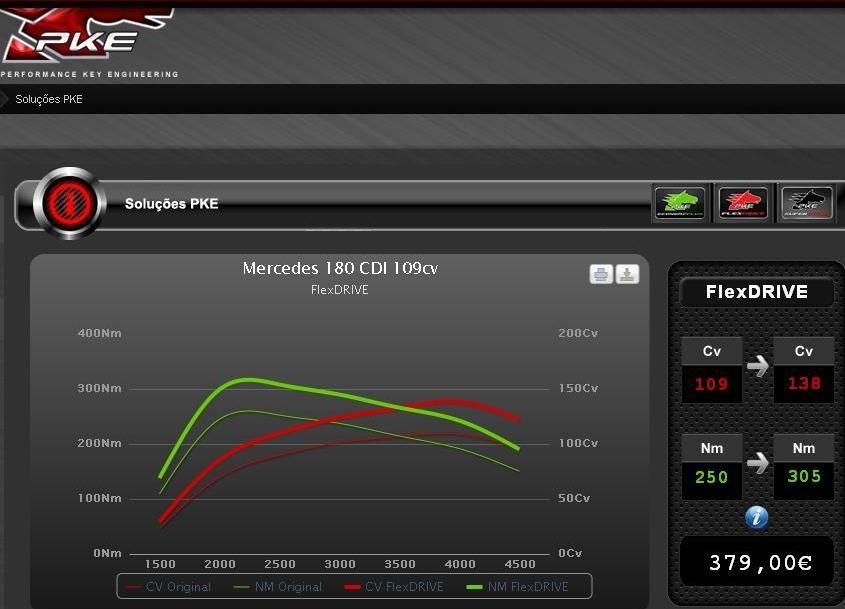The height and width of the screenshot is (609, 845).
Task: Click the PERFORMANCE KEY ENGINEERING tagline
Action: point(89,74)
